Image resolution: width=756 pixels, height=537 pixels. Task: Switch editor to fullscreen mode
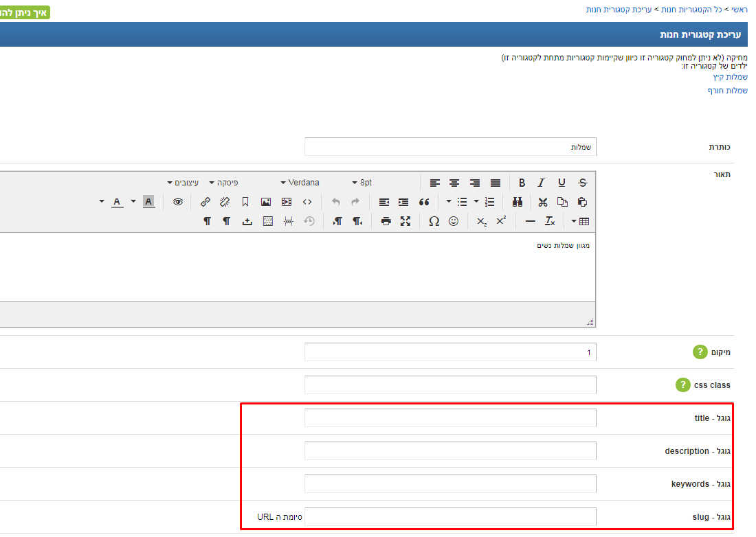pyautogui.click(x=405, y=221)
